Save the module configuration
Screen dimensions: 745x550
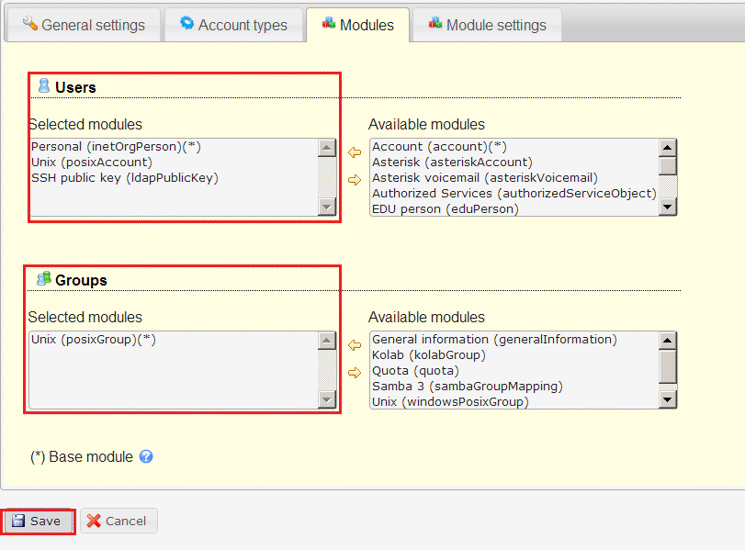[37, 521]
